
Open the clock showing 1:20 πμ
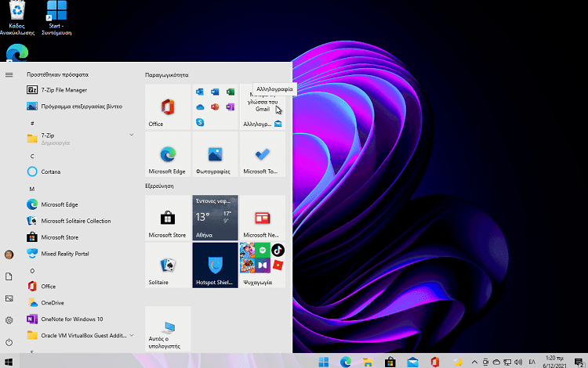[554, 362]
